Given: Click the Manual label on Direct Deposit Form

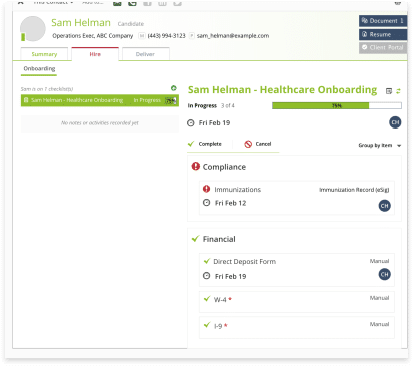Looking at the screenshot, I should coord(379,261).
